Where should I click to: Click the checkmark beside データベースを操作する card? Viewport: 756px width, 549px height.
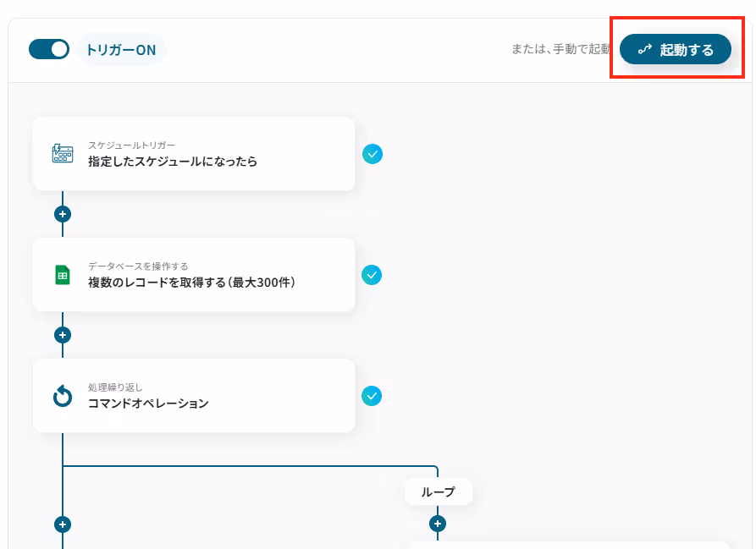click(x=372, y=275)
